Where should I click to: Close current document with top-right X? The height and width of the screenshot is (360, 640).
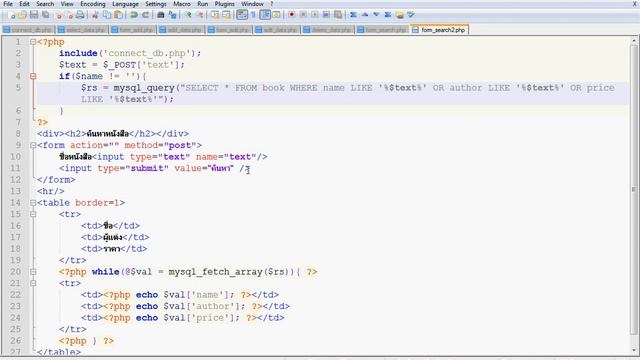pyautogui.click(x=635, y=4)
